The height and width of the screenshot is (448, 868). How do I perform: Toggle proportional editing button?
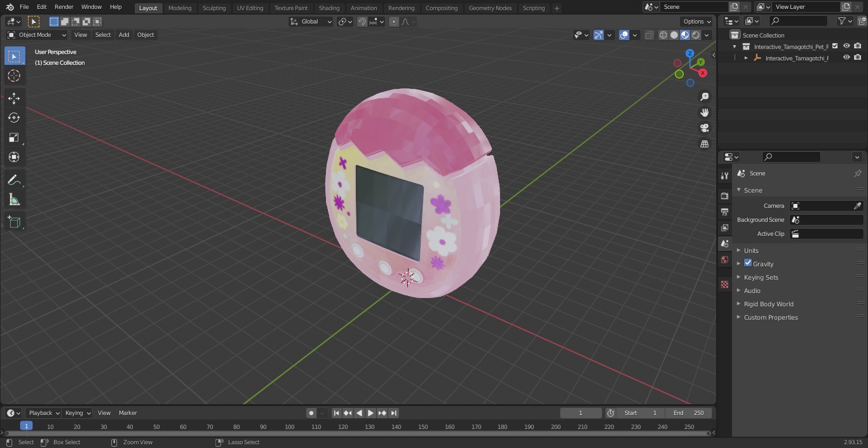[x=394, y=22]
